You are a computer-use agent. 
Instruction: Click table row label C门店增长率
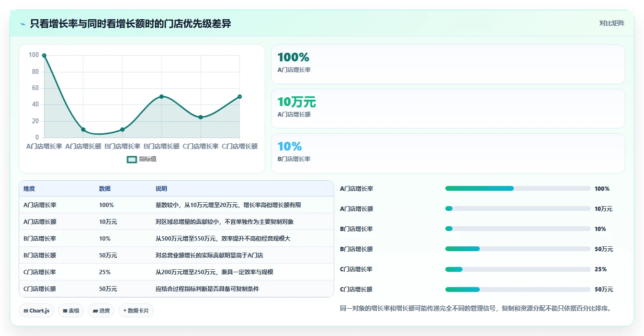(x=40, y=272)
